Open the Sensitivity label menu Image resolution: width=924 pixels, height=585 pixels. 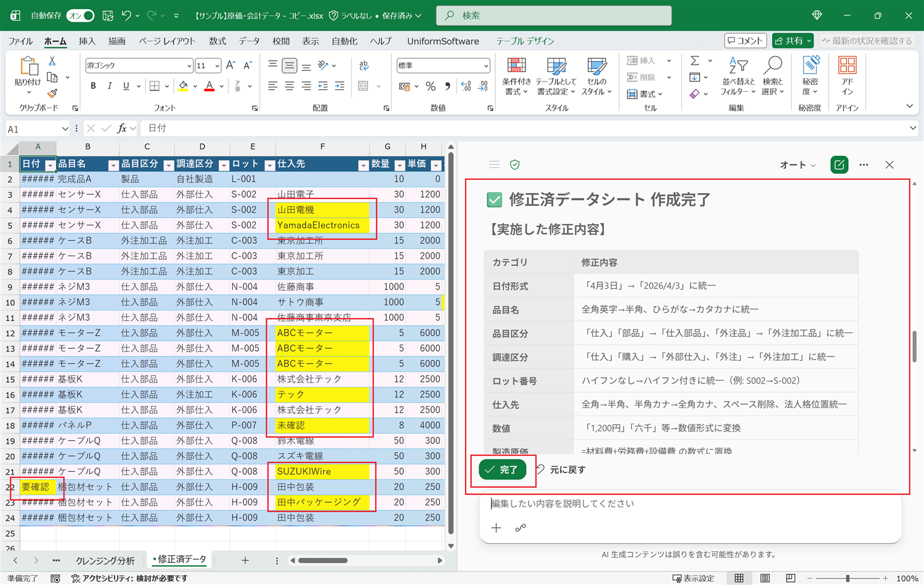[x=810, y=76]
